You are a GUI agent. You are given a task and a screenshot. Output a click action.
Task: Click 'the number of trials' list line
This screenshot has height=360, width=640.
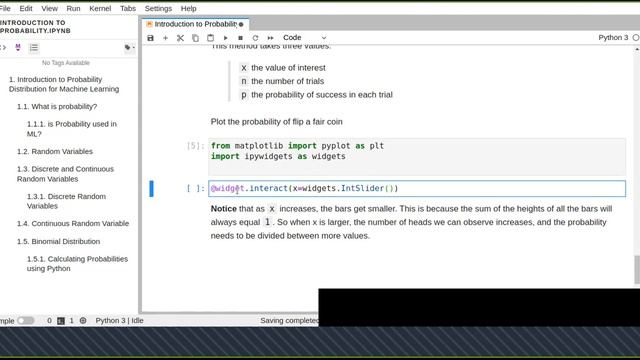[x=287, y=81]
